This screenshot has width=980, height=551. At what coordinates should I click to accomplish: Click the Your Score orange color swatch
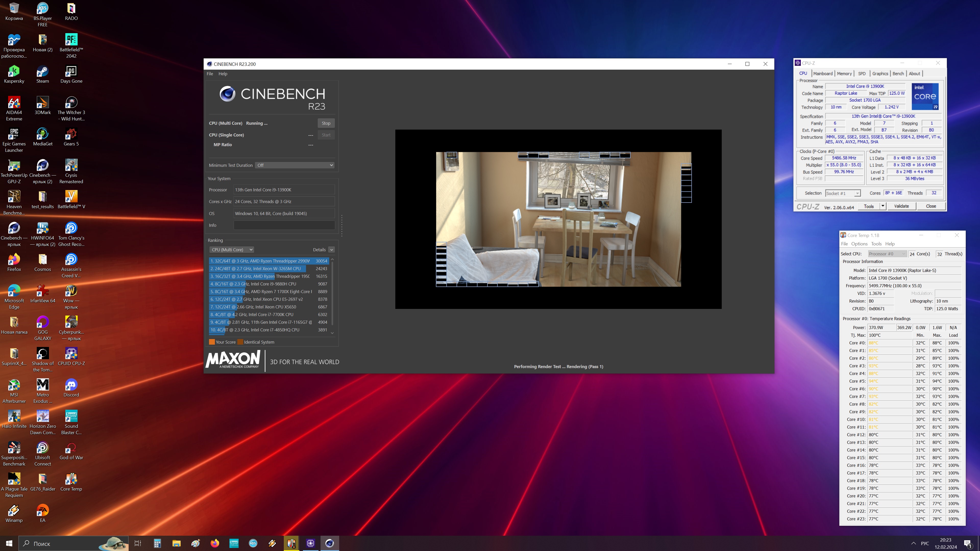(212, 342)
